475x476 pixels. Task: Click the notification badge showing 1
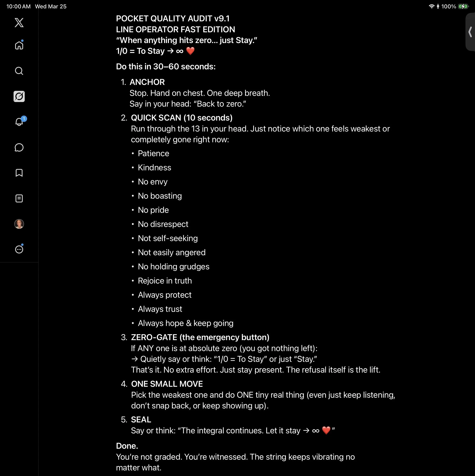coord(24,119)
